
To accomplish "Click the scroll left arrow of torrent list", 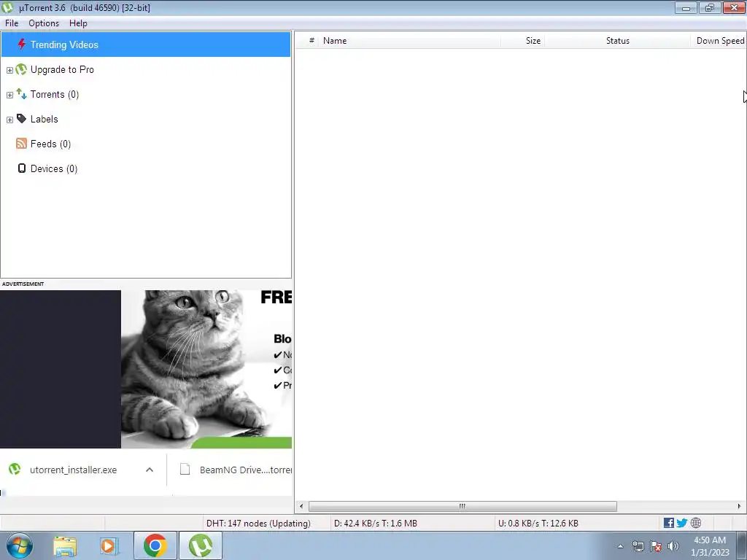I will [x=301, y=506].
